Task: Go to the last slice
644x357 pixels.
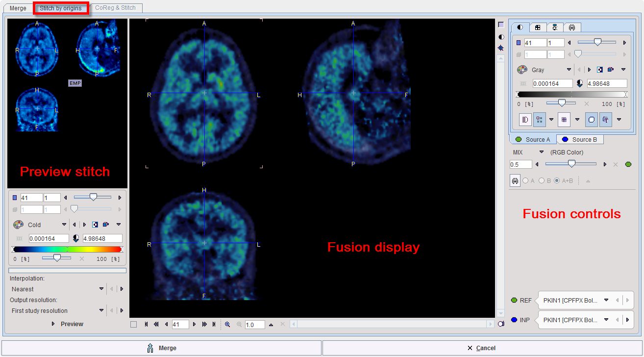Action: coord(214,324)
